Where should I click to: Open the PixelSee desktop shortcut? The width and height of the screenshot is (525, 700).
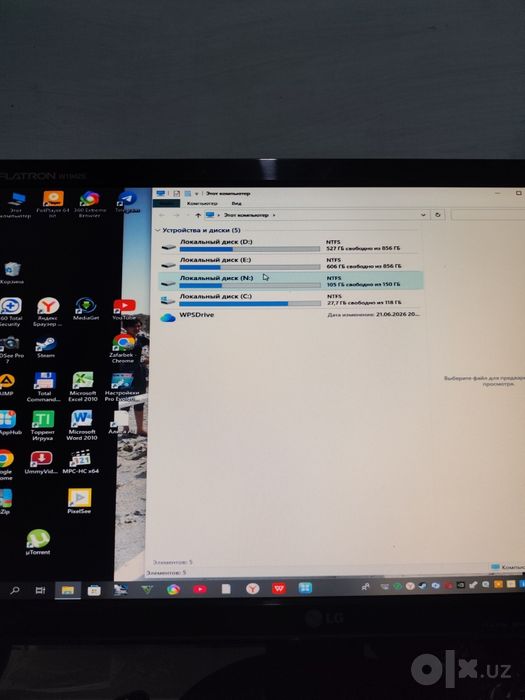point(79,501)
